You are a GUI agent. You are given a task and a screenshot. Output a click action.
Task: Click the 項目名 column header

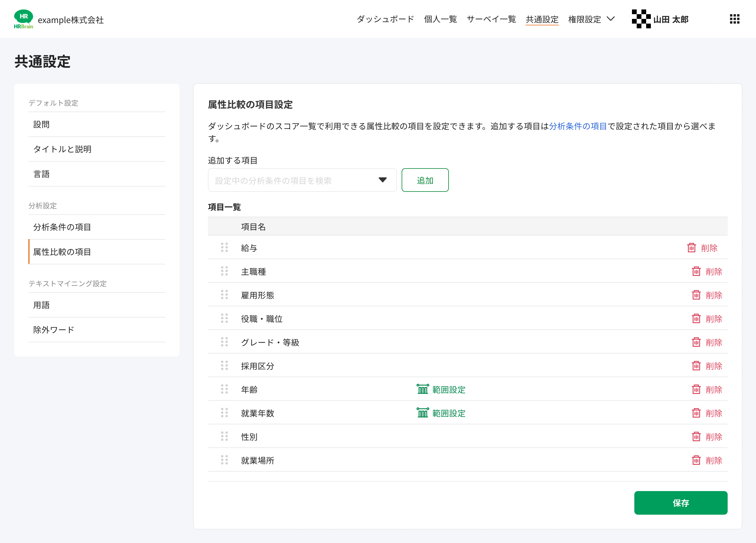coord(253,227)
